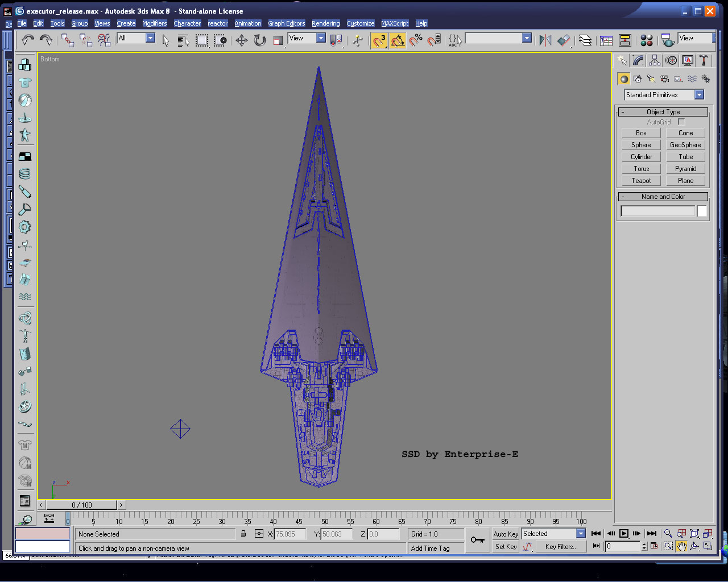Click the Redo arrow in the main toolbar
This screenshot has width=728, height=582.
46,39
